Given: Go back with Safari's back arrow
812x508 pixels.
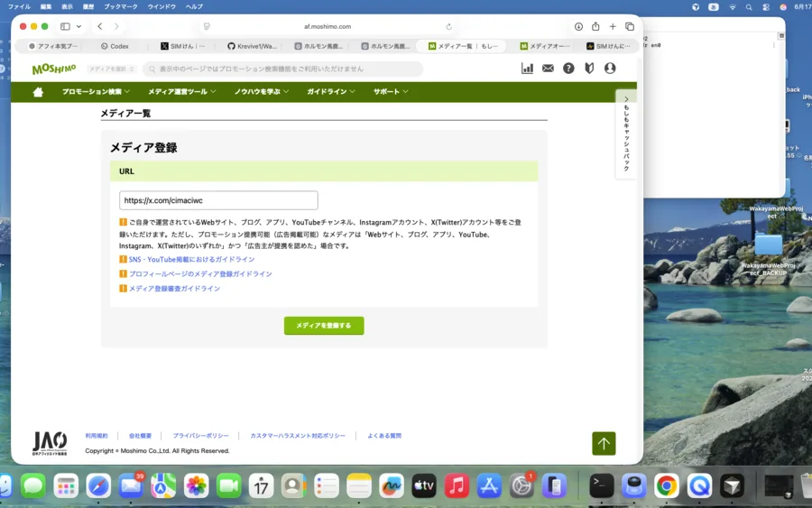Looking at the screenshot, I should tap(100, 26).
